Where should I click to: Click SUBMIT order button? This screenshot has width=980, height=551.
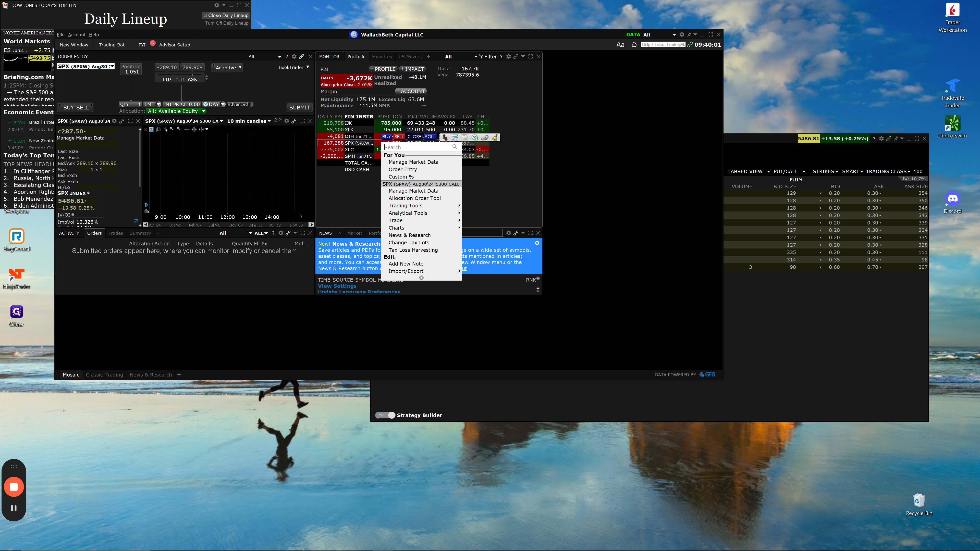click(x=299, y=108)
